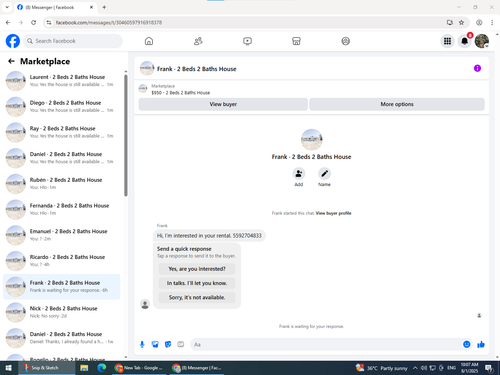
Task: Click the View buyer button
Action: [223, 104]
